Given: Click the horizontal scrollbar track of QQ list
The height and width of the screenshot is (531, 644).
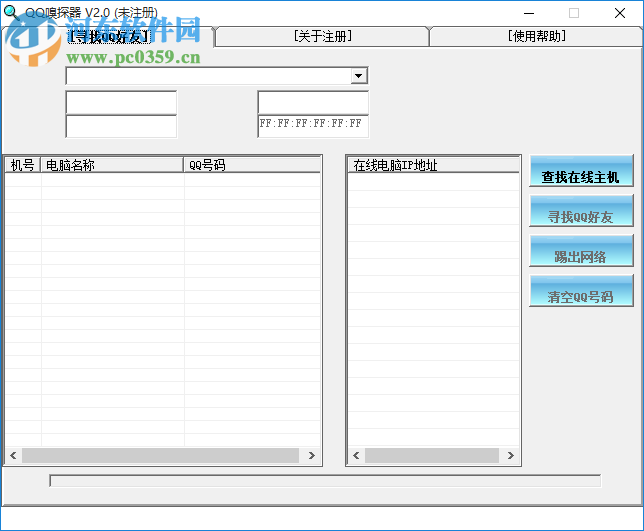Looking at the screenshot, I should [x=160, y=455].
